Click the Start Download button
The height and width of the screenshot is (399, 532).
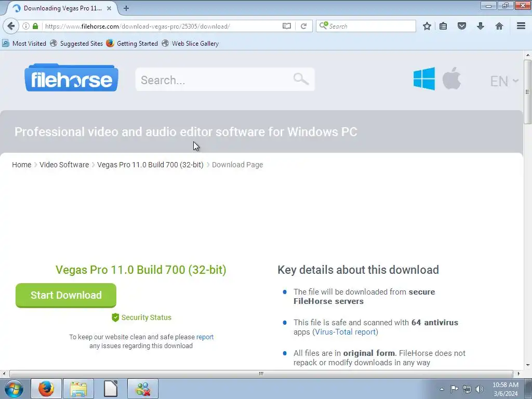66,295
